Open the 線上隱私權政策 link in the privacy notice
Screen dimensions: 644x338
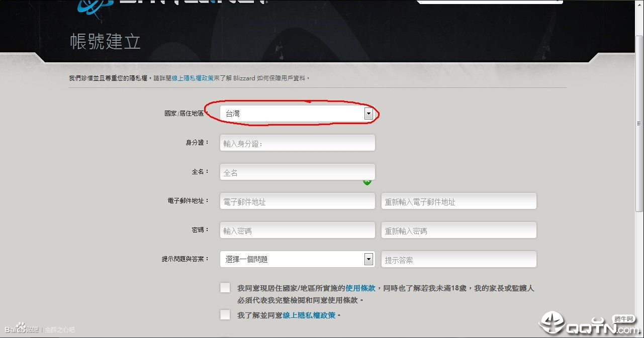click(193, 78)
